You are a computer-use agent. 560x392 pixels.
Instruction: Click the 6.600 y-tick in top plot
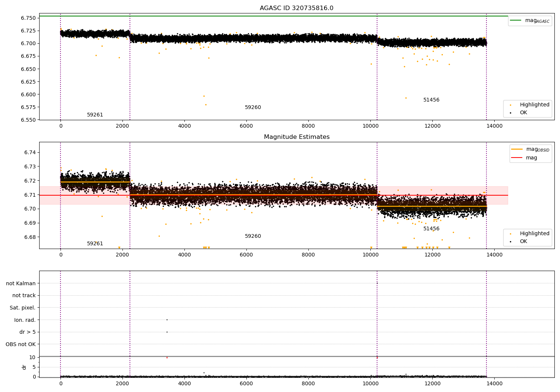(x=28, y=94)
